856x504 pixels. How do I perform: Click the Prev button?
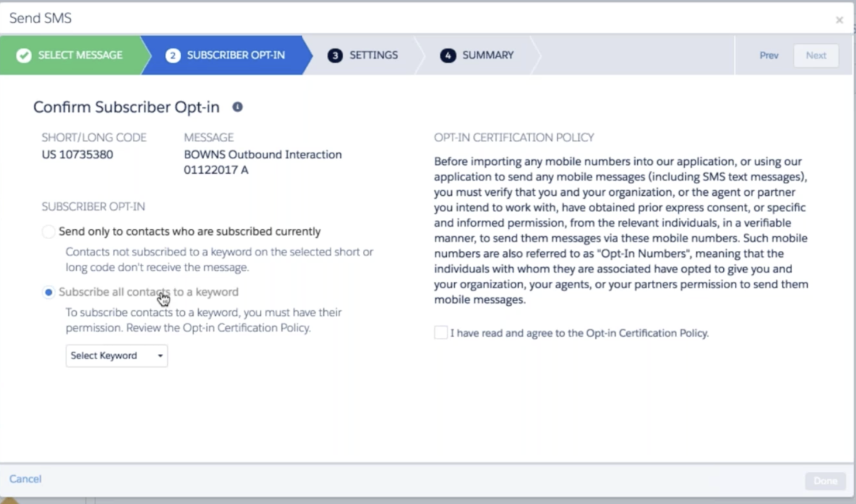point(769,56)
